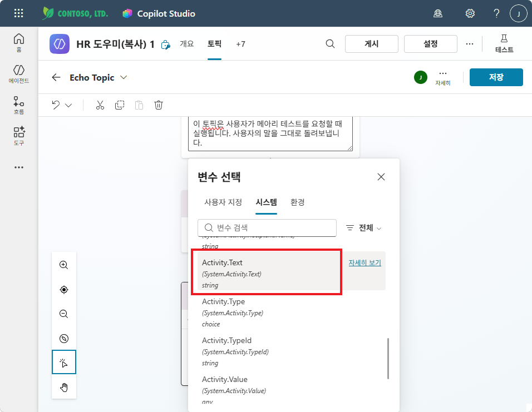This screenshot has height=412, width=532.
Task: Undo the last action
Action: pos(56,105)
